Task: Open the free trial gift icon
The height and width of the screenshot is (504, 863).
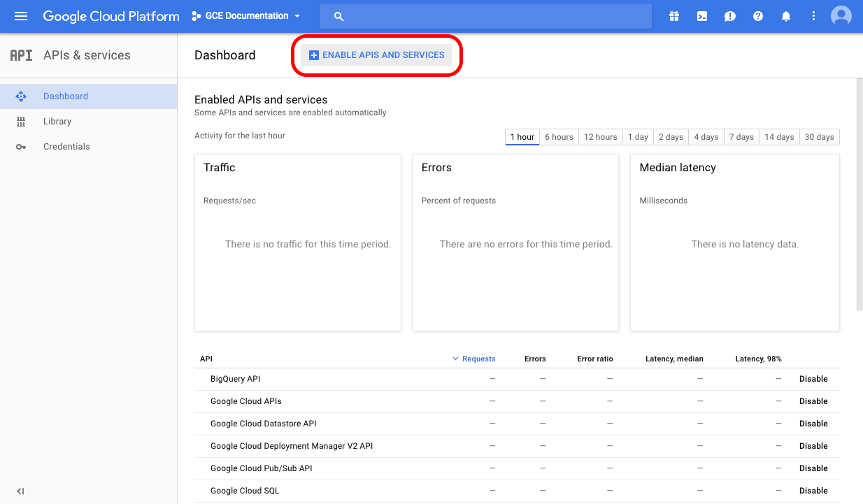Action: pos(674,16)
